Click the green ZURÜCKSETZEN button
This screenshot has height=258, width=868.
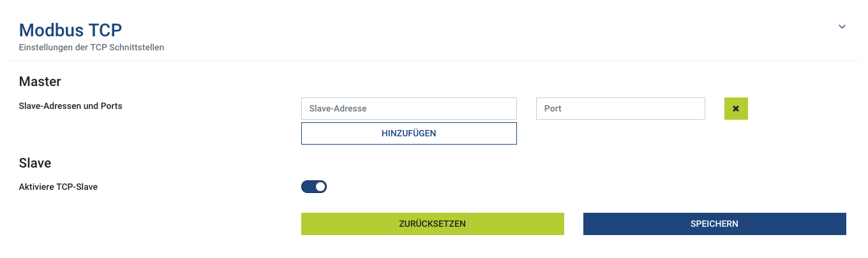(x=432, y=224)
